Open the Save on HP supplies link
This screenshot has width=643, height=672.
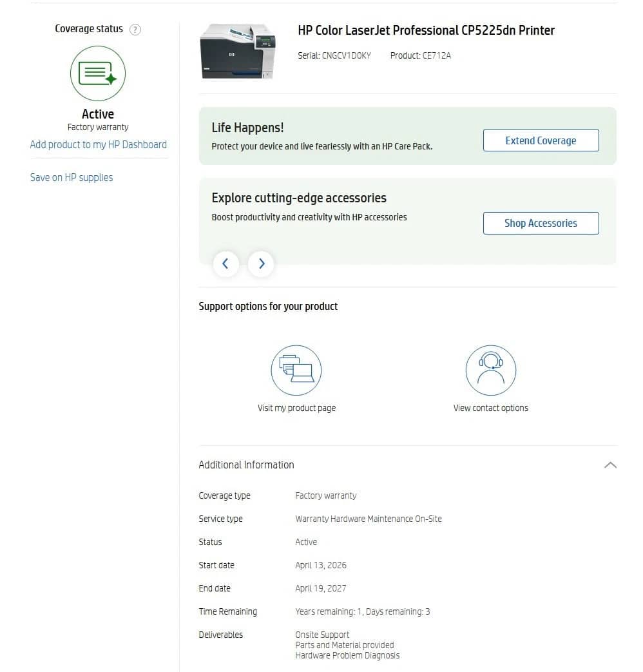(x=72, y=177)
